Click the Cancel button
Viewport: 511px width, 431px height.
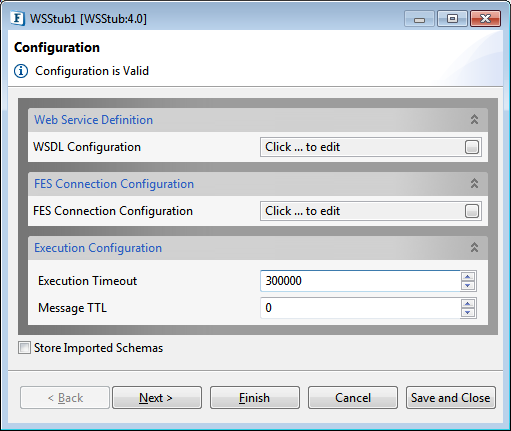coord(353,397)
